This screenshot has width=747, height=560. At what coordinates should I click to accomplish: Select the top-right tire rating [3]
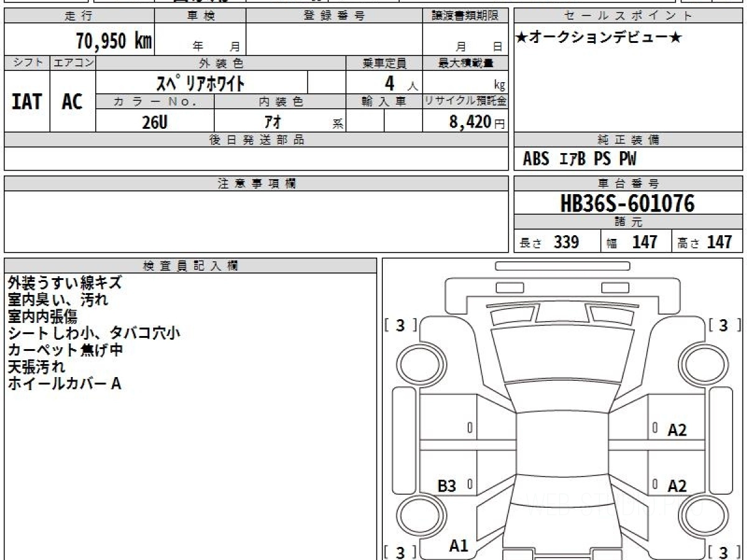point(723,325)
